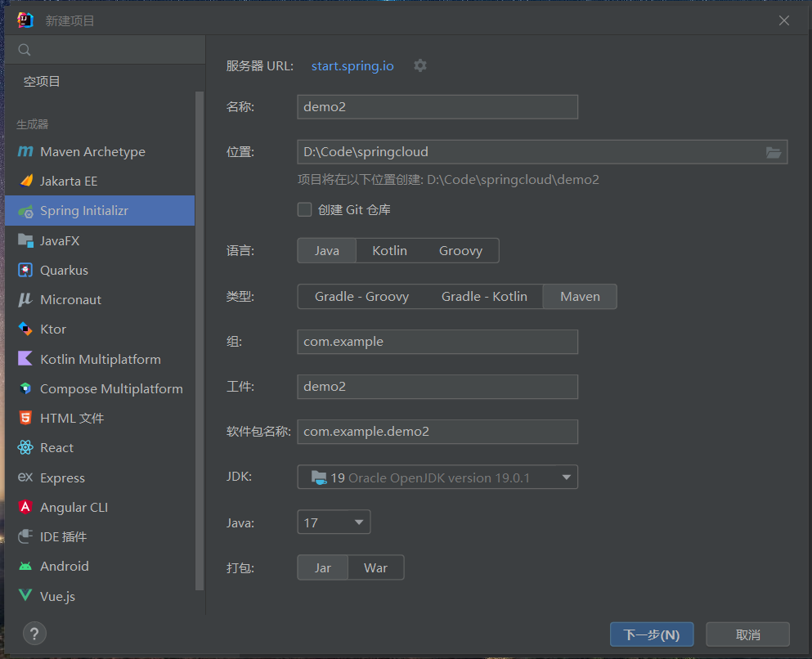The height and width of the screenshot is (659, 812).
Task: Click the Micronaut mu icon
Action: pos(25,300)
